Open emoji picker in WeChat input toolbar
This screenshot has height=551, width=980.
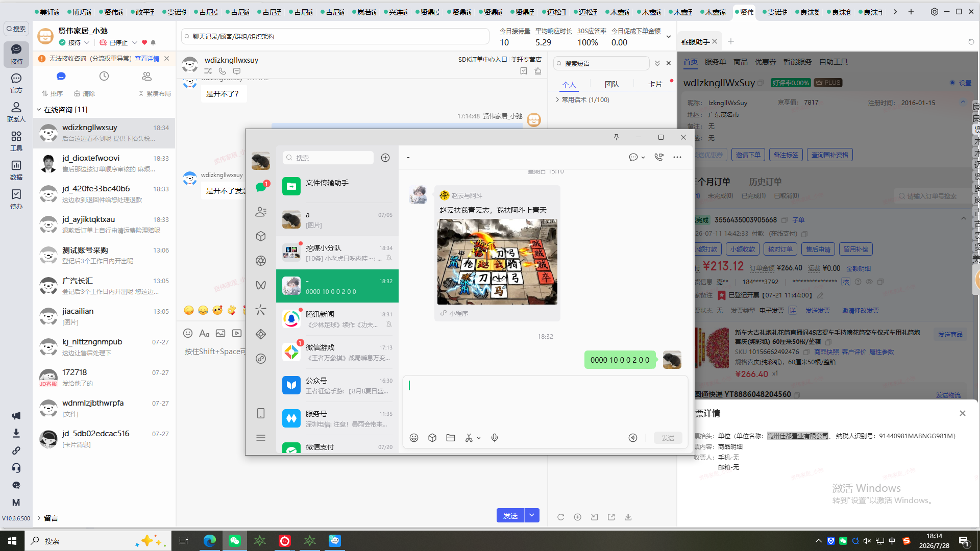(x=414, y=438)
